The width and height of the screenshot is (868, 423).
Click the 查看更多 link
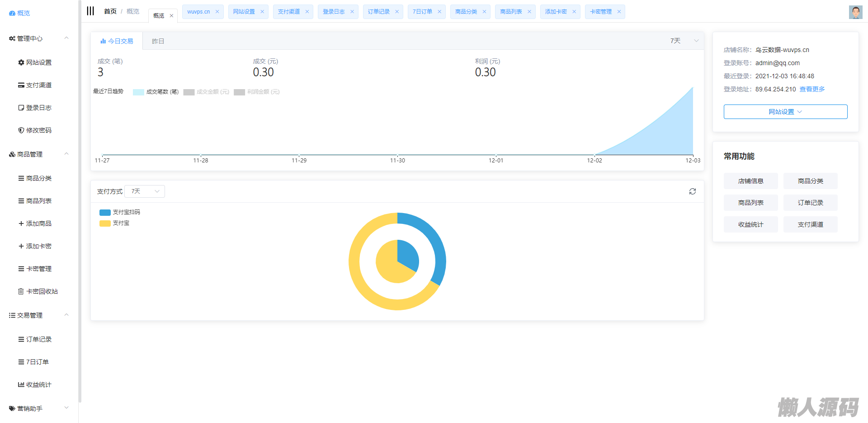(812, 89)
